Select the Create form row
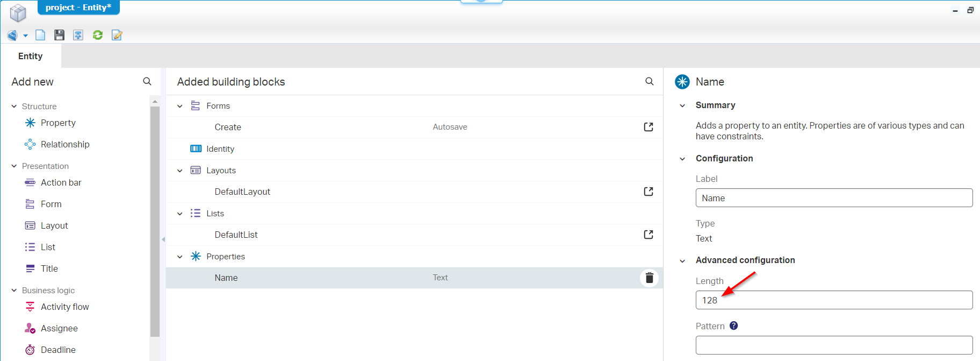This screenshot has height=361, width=980. [414, 127]
